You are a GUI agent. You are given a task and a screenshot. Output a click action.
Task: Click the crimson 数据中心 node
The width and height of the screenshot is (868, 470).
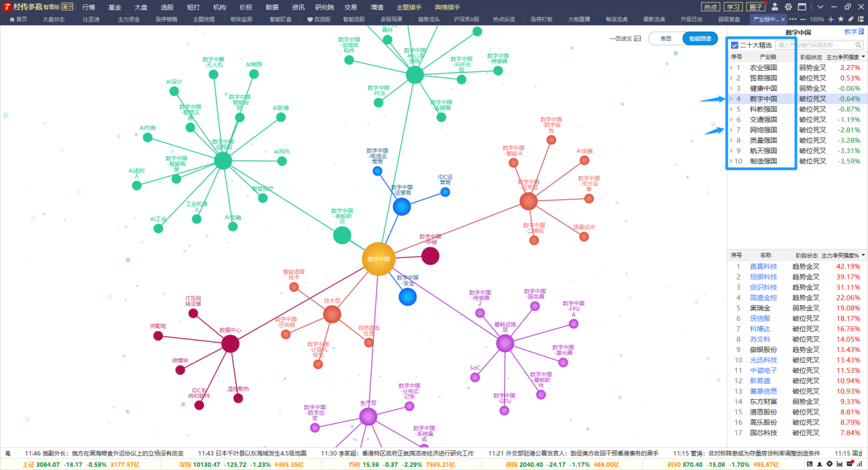click(230, 344)
